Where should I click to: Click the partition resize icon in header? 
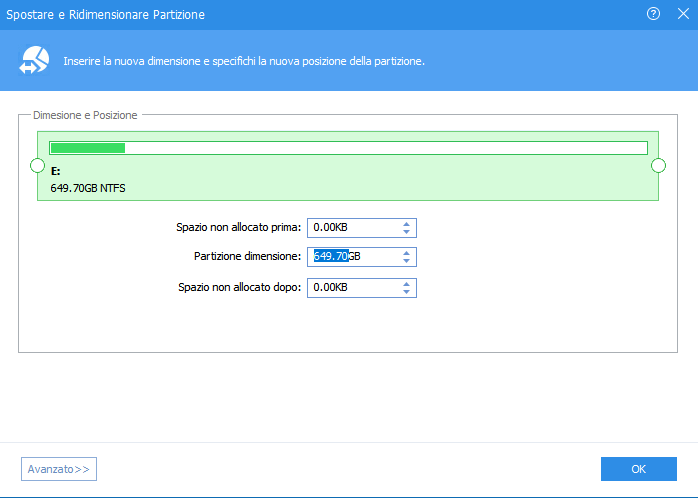[x=32, y=60]
